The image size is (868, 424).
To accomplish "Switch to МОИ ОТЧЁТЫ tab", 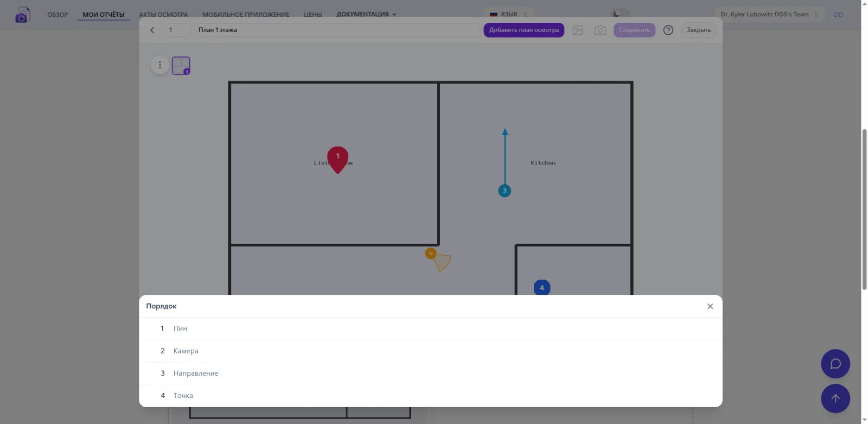I will [x=104, y=15].
